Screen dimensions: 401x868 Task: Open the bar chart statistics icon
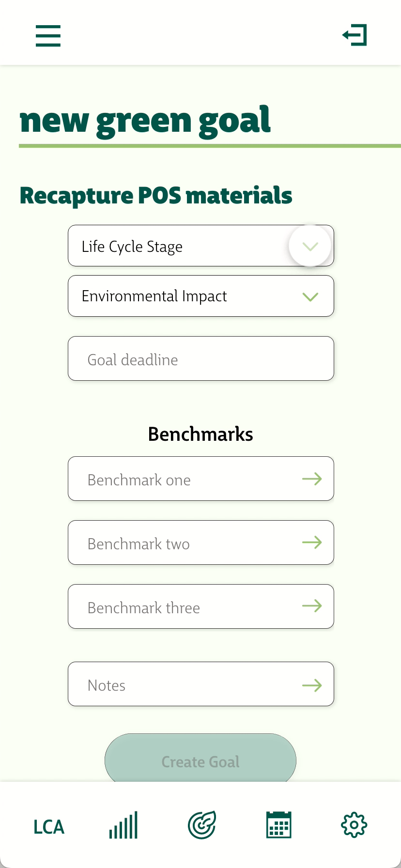(x=123, y=825)
